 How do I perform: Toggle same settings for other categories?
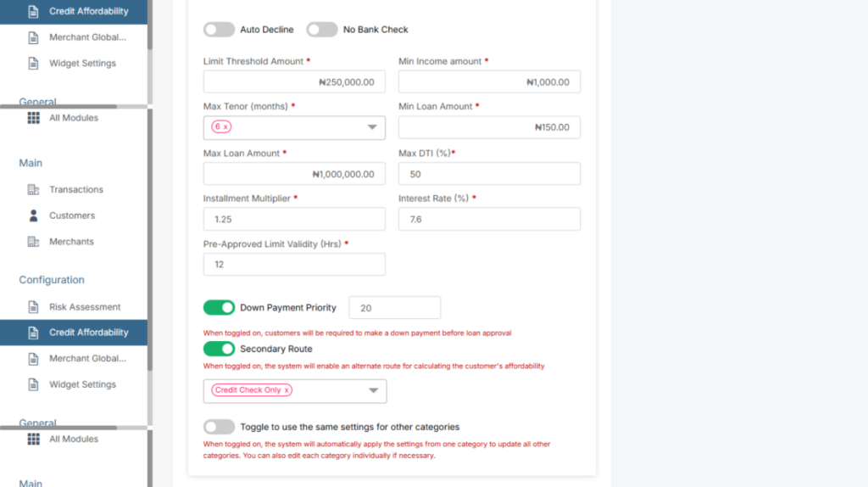click(x=219, y=427)
